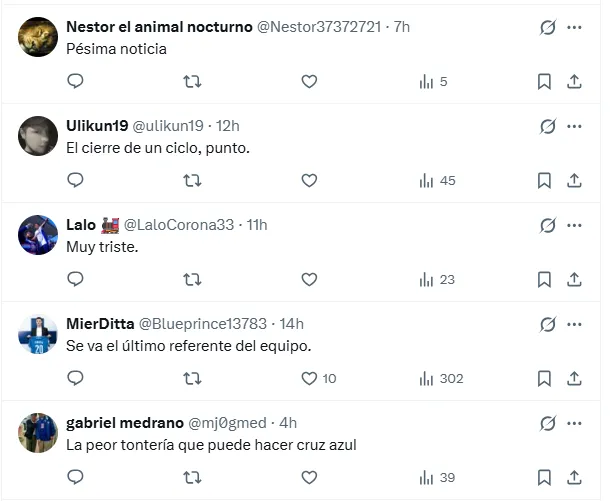Like MierDitta's tweet with 10 likes

pyautogui.click(x=309, y=379)
